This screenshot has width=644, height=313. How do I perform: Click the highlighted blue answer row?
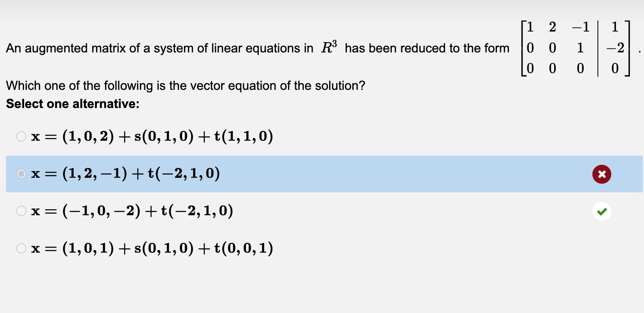[276, 174]
